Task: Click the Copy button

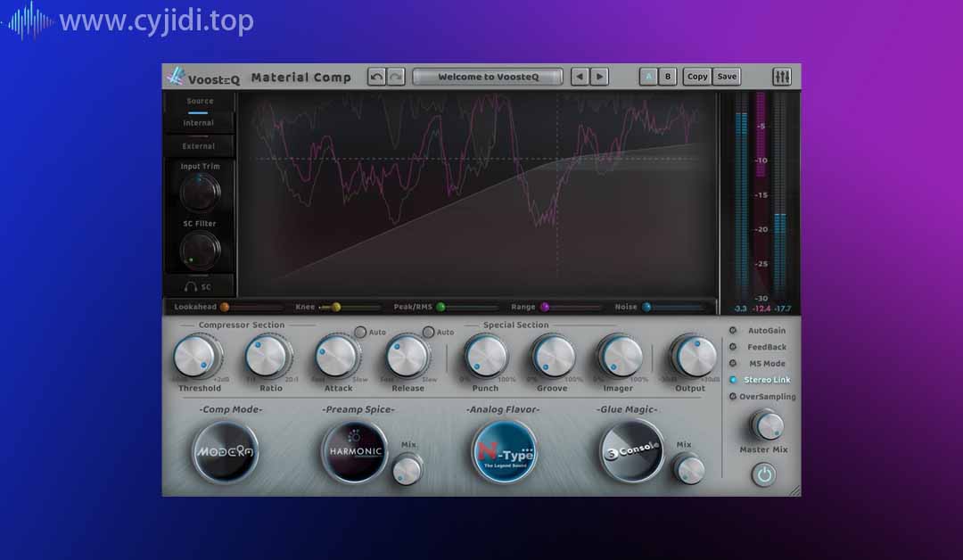Action: coord(697,77)
